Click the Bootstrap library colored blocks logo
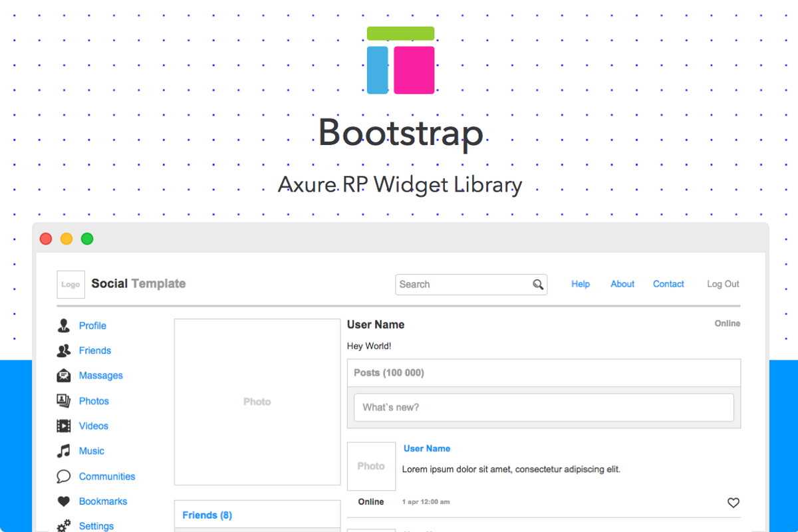This screenshot has width=798, height=532. 401,60
